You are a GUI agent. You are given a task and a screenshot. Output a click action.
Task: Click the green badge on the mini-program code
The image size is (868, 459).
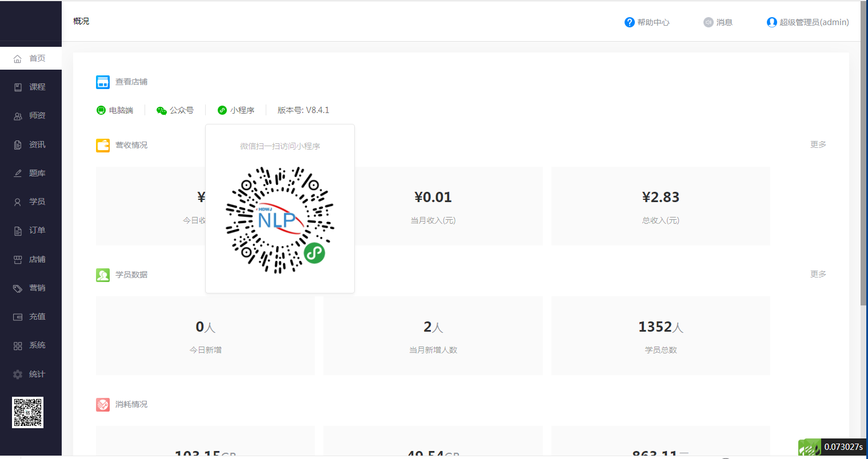[314, 253]
